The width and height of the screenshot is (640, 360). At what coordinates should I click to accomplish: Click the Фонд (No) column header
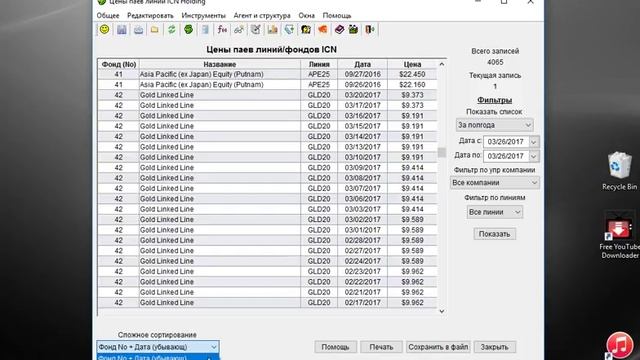tap(118, 64)
